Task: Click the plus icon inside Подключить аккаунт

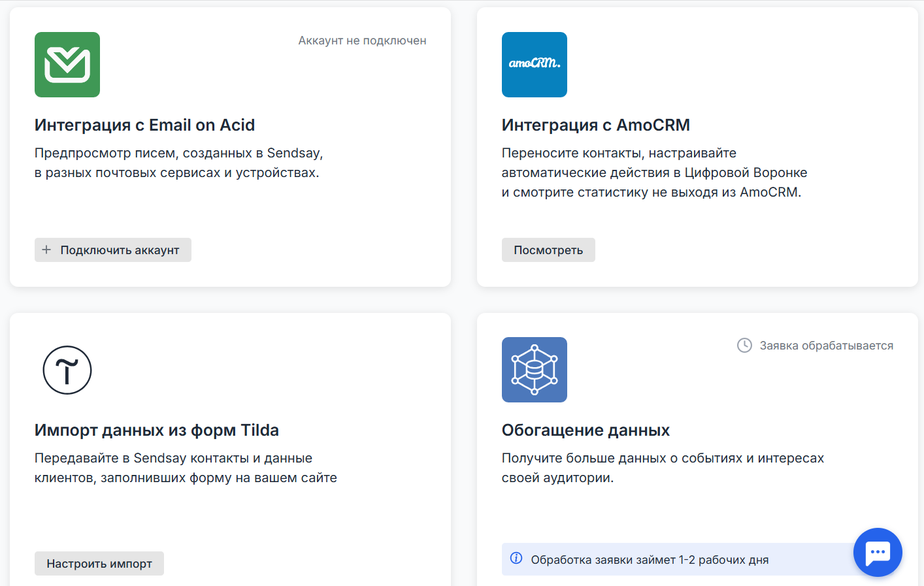Action: point(46,250)
